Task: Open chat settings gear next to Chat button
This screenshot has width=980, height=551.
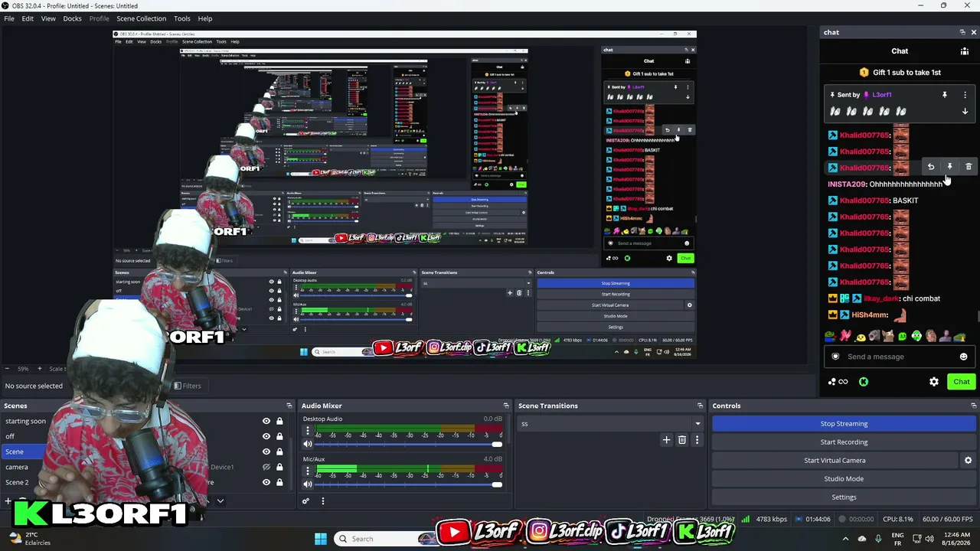Action: [x=934, y=382]
